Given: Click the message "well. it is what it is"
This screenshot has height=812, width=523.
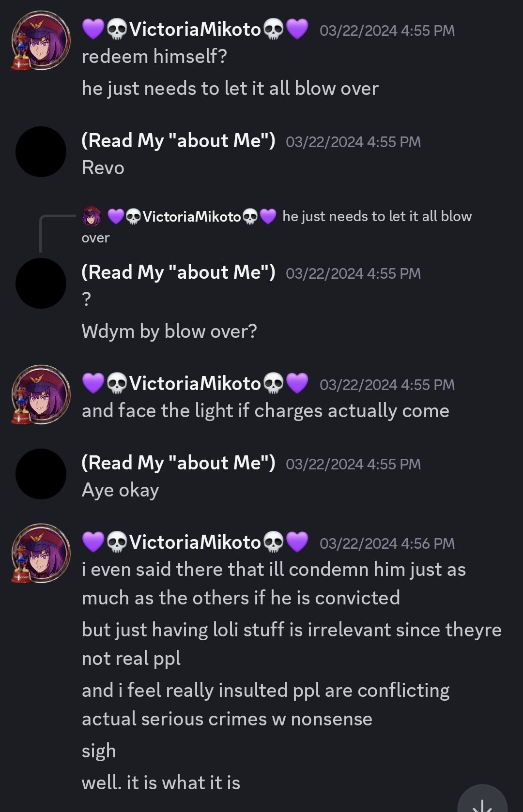Looking at the screenshot, I should pyautogui.click(x=161, y=783).
